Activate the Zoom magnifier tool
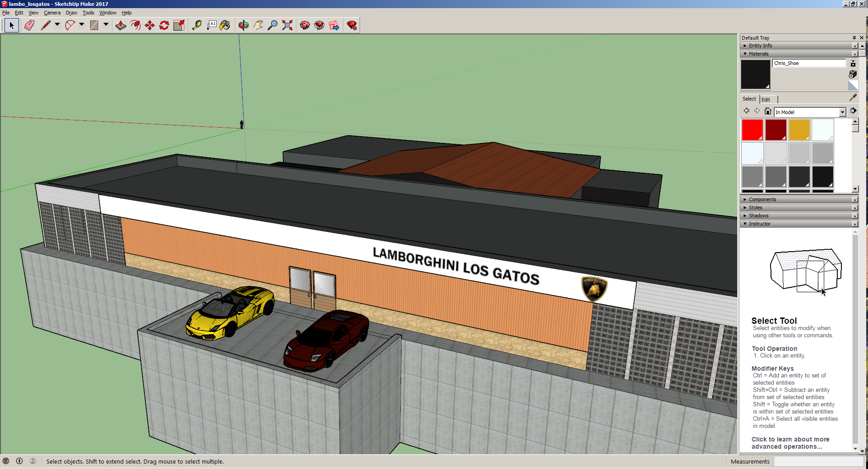This screenshot has height=469, width=868. coord(272,25)
